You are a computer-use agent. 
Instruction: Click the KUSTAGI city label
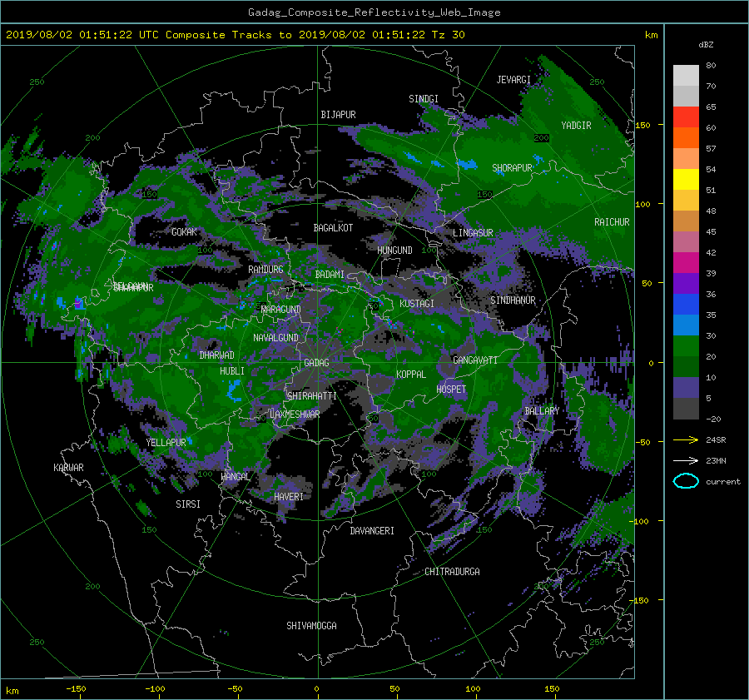pyautogui.click(x=417, y=304)
